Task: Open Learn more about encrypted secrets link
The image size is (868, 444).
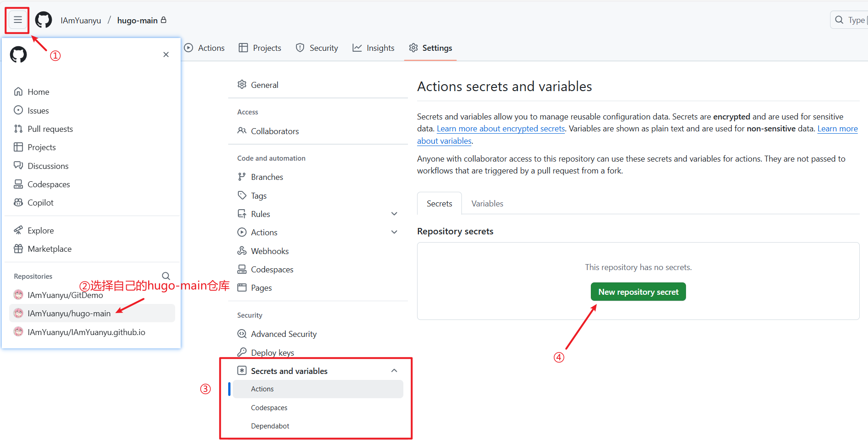Action: [x=501, y=129]
